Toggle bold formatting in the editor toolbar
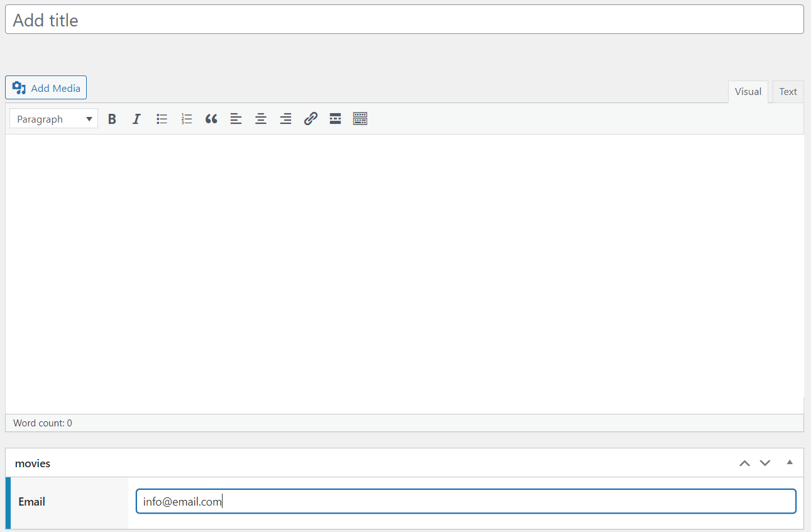 [112, 118]
